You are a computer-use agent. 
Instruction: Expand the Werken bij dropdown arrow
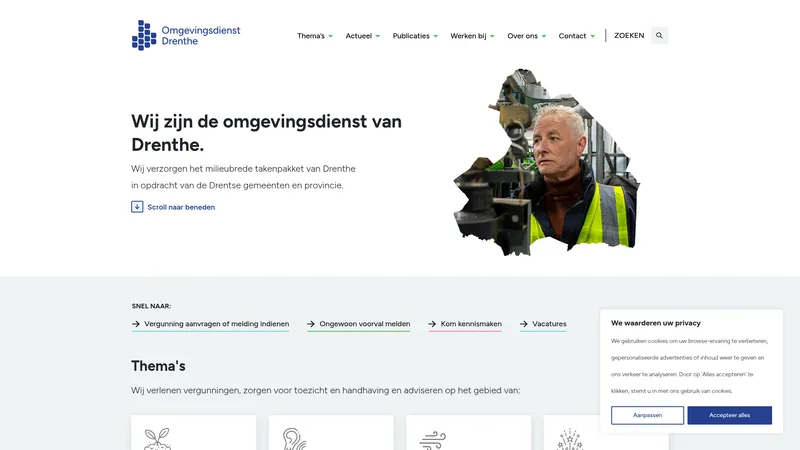click(x=492, y=36)
